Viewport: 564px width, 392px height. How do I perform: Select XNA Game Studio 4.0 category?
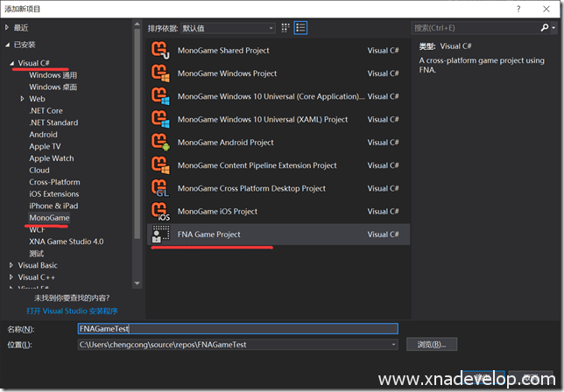pyautogui.click(x=66, y=241)
